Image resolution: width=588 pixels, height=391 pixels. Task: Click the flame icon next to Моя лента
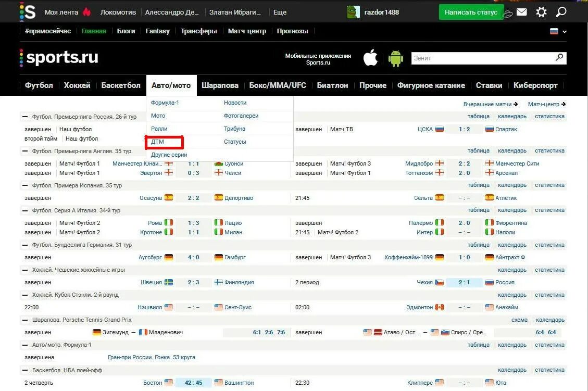point(86,12)
